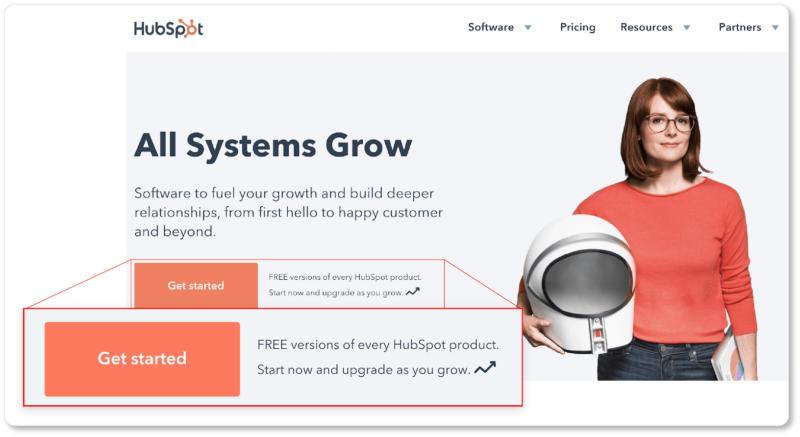Open the Resources menu item
This screenshot has height=437, width=800.
646,27
